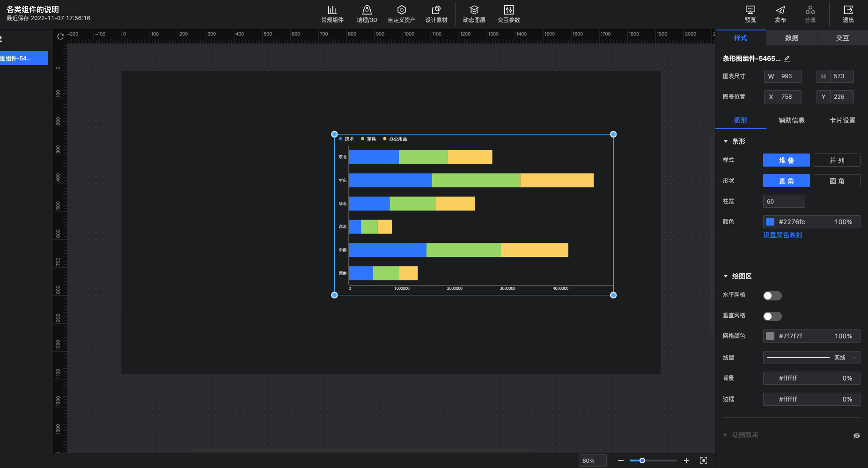Viewport: 868px width, 468px height.
Task: Click the 退出 exit icon
Action: point(848,10)
